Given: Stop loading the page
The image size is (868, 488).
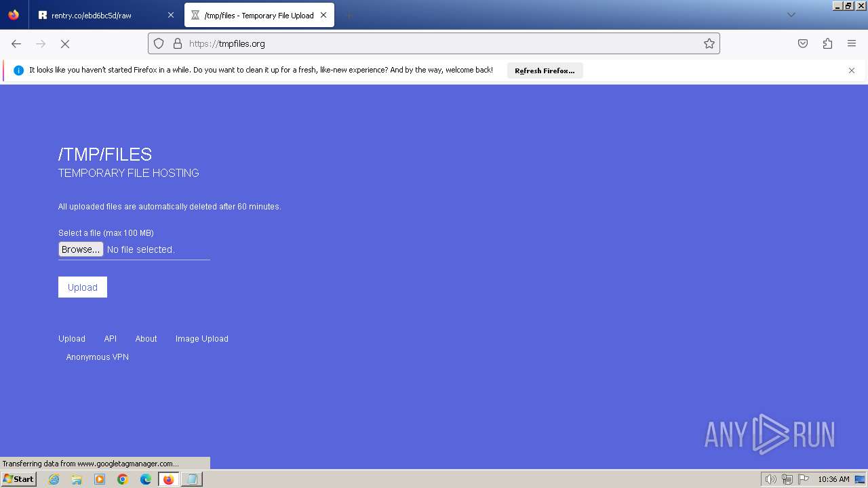Looking at the screenshot, I should (x=65, y=43).
